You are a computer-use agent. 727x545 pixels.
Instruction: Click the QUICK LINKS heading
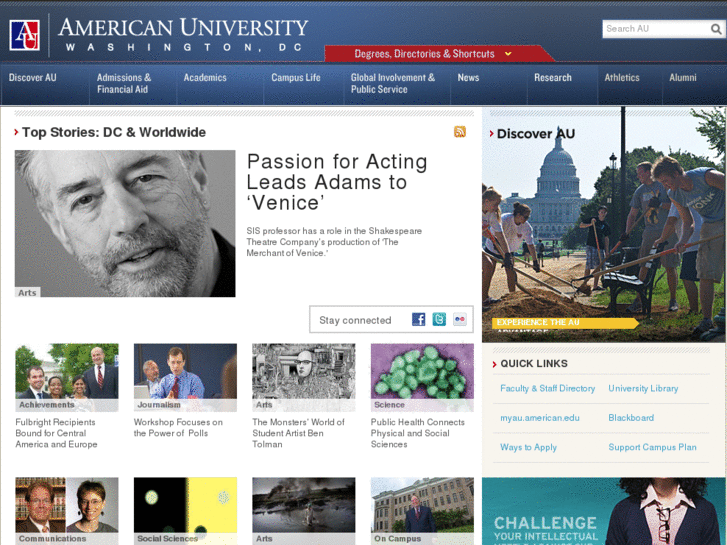click(534, 364)
